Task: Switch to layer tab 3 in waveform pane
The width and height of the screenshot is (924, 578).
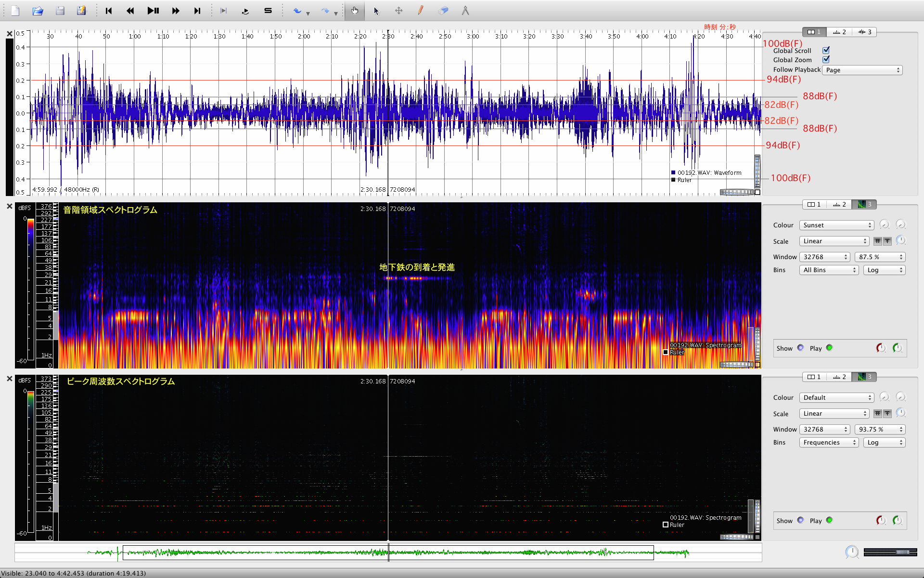Action: click(864, 32)
